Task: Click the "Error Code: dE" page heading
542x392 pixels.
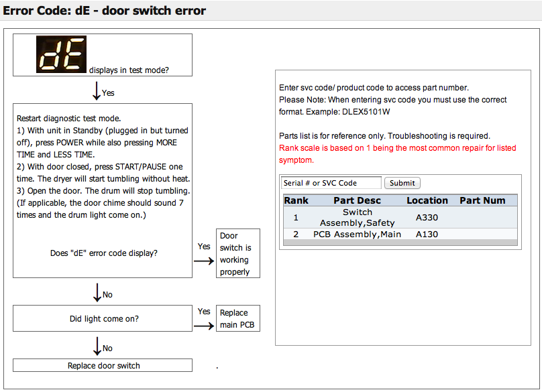Action: click(x=105, y=10)
